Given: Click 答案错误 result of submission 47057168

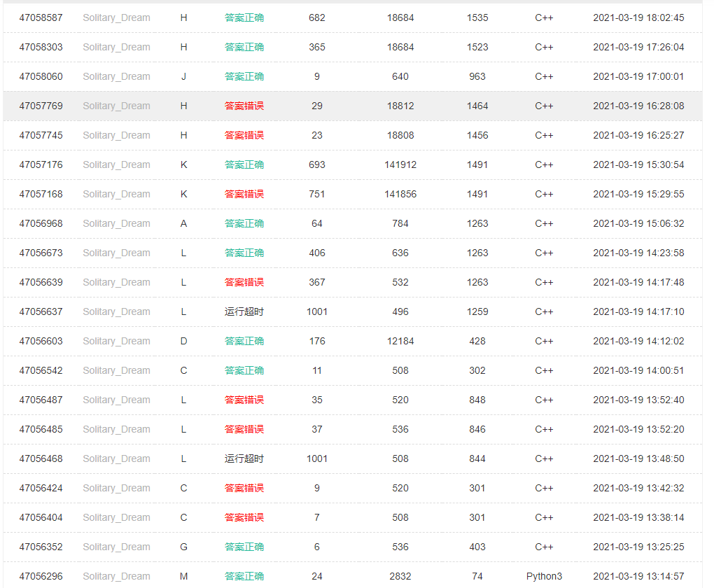Looking at the screenshot, I should (x=244, y=194).
